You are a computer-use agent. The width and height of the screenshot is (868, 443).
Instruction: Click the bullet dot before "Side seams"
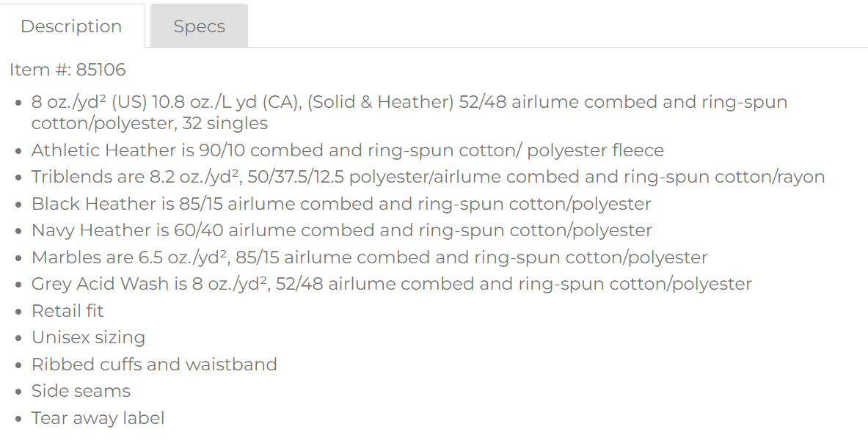[x=19, y=392]
